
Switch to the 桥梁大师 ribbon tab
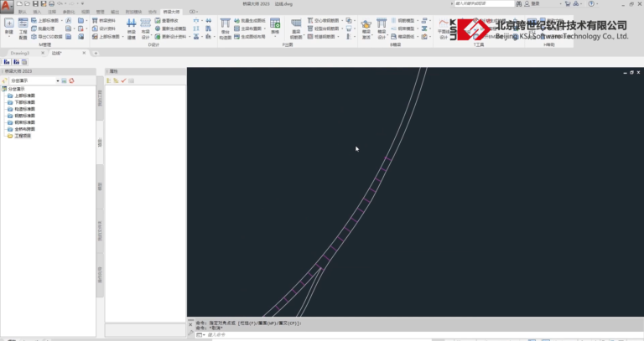171,12
